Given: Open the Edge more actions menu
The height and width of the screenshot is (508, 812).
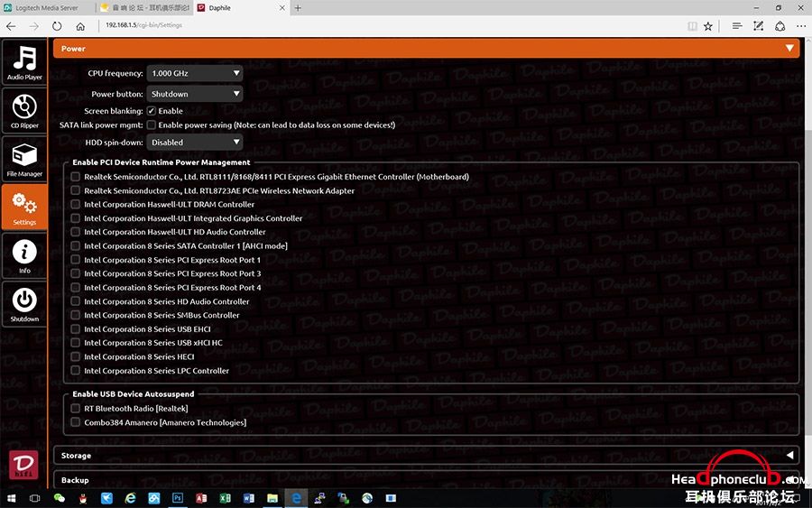Looking at the screenshot, I should click(801, 26).
